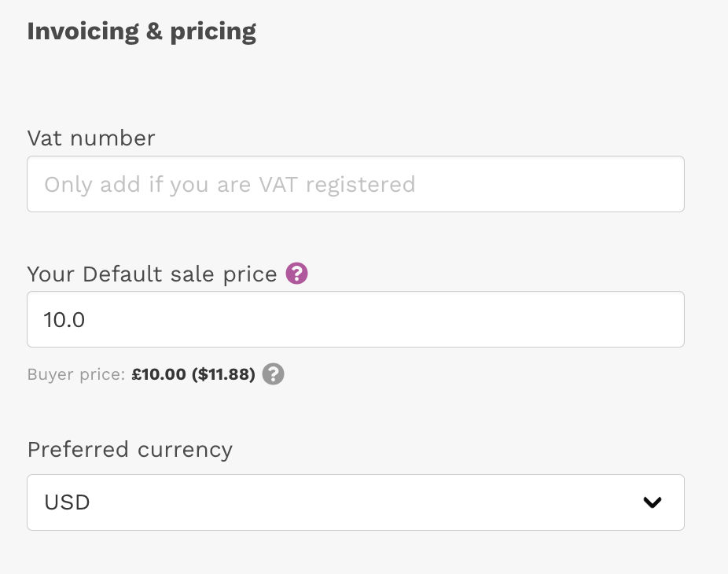Click the ($11.88) dollar conversion text
Image resolution: width=728 pixels, height=574 pixels.
(224, 374)
